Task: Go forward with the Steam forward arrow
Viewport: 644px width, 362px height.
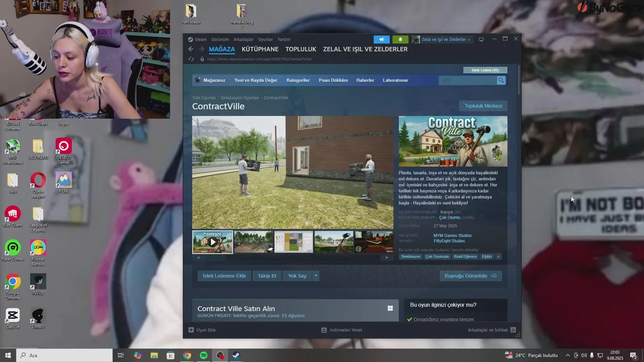Action: click(x=201, y=49)
